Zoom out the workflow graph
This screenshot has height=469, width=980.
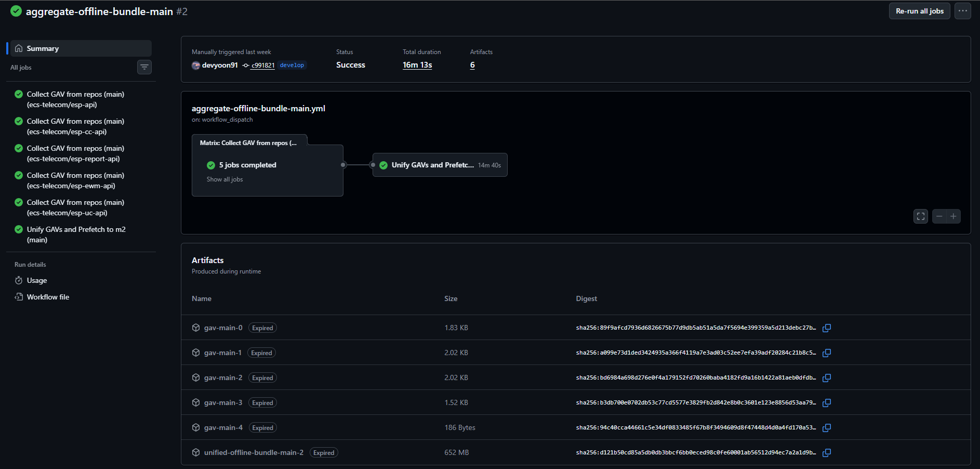(939, 216)
